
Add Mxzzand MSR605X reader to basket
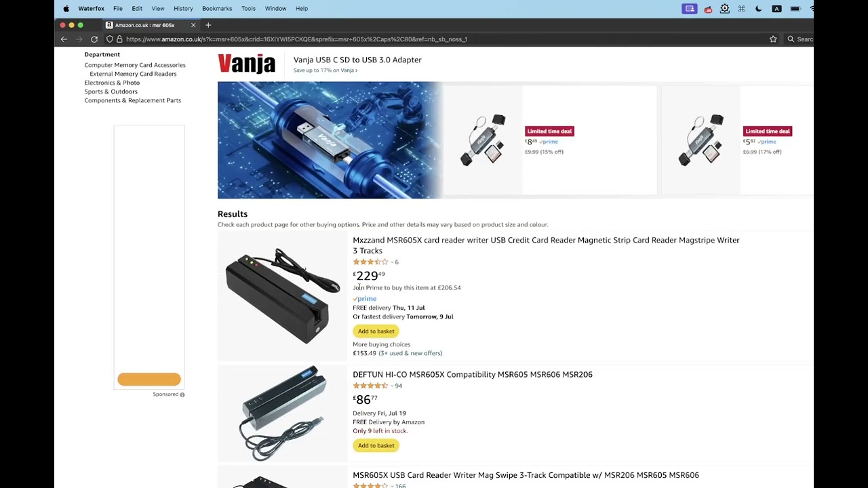click(x=376, y=331)
